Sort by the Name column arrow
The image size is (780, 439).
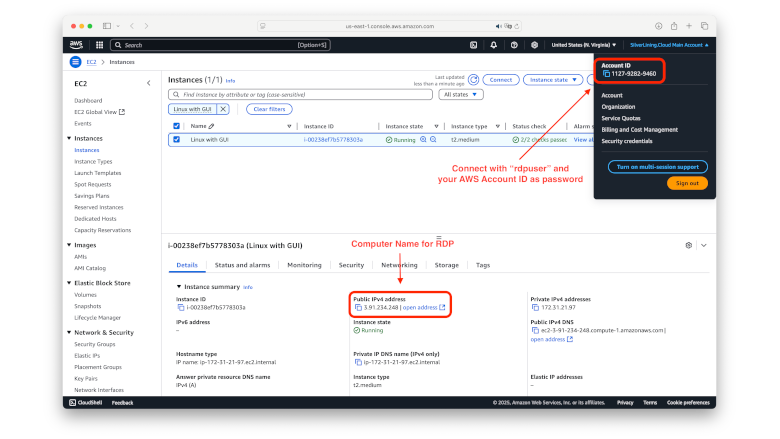[289, 126]
